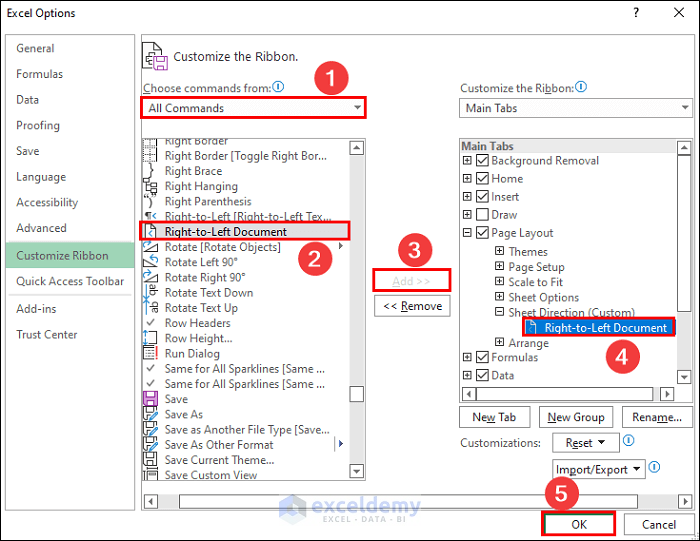Click the OK button
The image size is (700, 541).
[x=579, y=524]
